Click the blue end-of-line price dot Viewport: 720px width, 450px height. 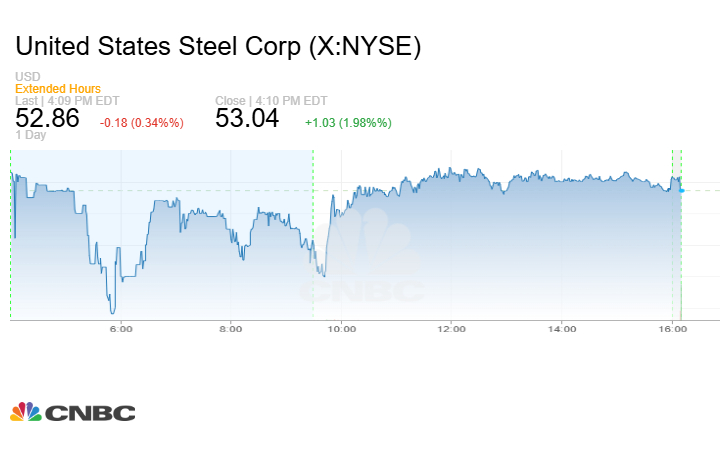pyautogui.click(x=681, y=190)
